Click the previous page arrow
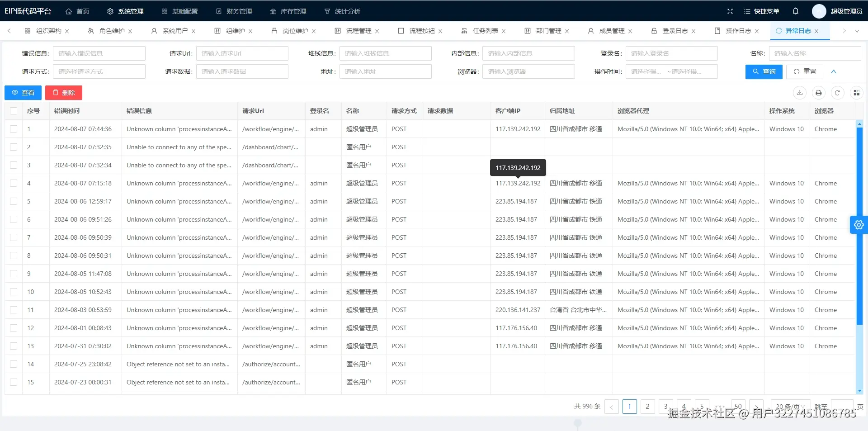 pos(612,407)
